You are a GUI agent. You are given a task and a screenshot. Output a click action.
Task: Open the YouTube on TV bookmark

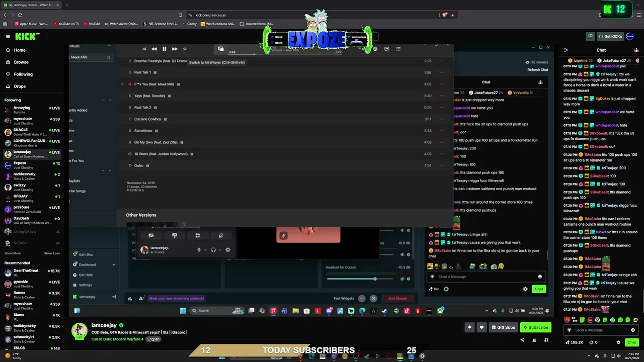[66, 24]
